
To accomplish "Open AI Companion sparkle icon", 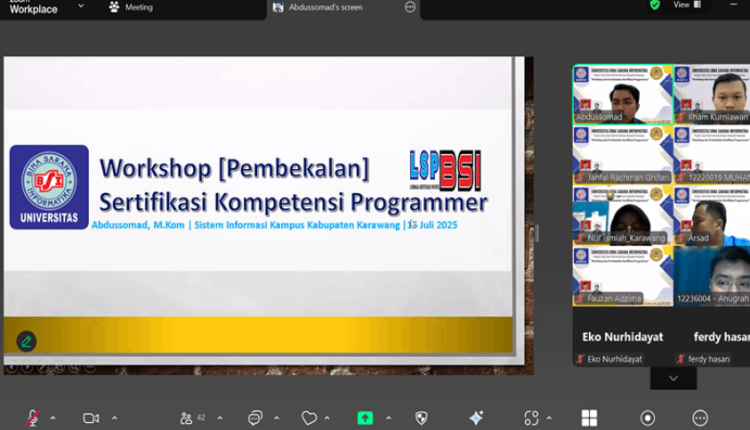I will coord(476,418).
